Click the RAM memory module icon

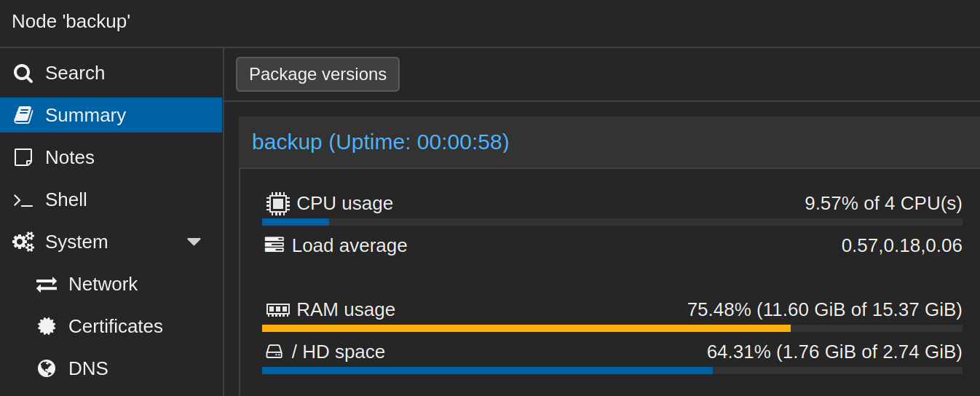277,310
